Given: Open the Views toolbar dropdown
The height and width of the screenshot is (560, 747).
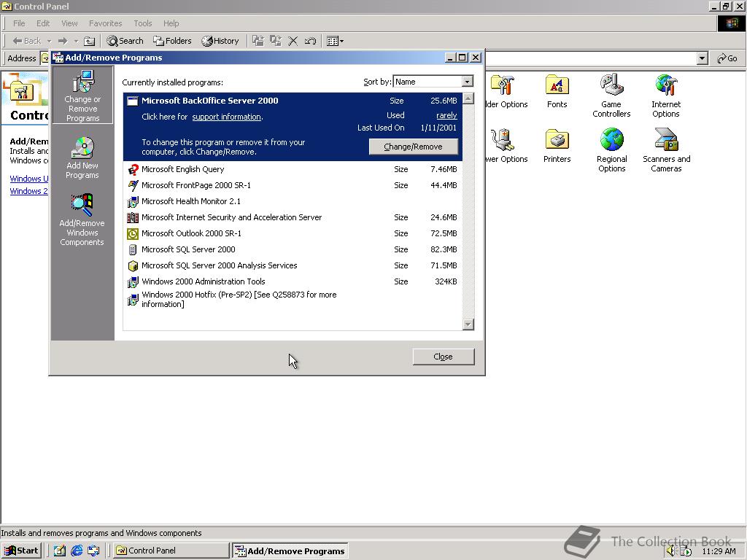Looking at the screenshot, I should (x=336, y=41).
